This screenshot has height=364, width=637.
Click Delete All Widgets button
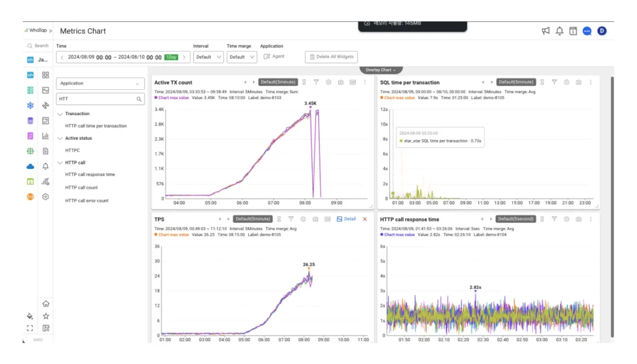pos(331,57)
